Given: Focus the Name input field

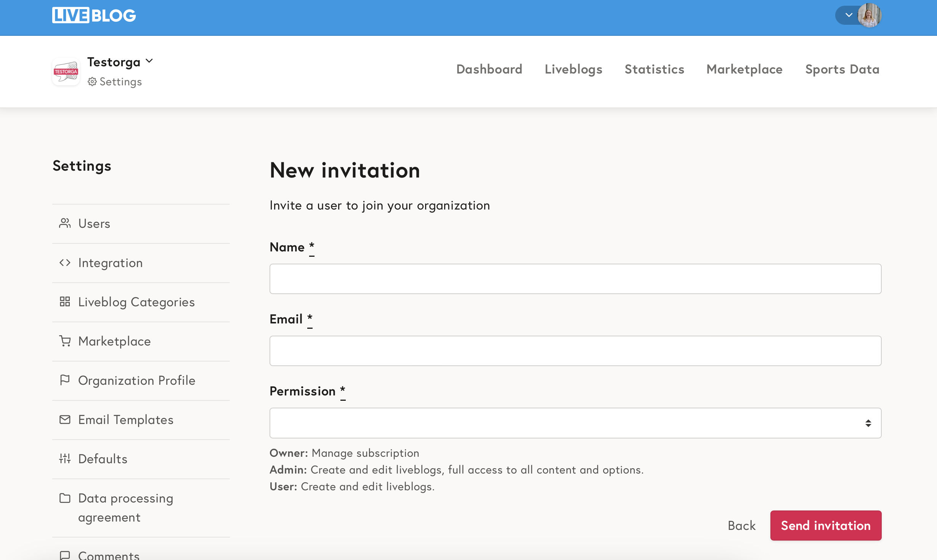Looking at the screenshot, I should [575, 279].
